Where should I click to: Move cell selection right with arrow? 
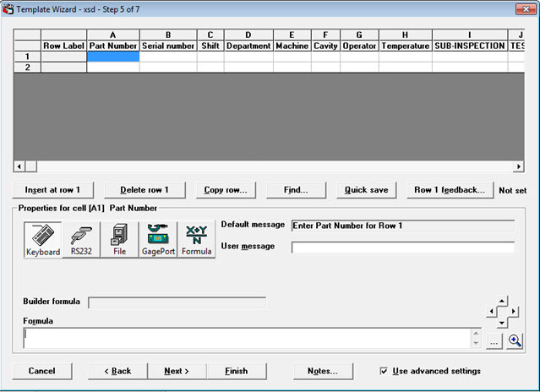[x=515, y=311]
